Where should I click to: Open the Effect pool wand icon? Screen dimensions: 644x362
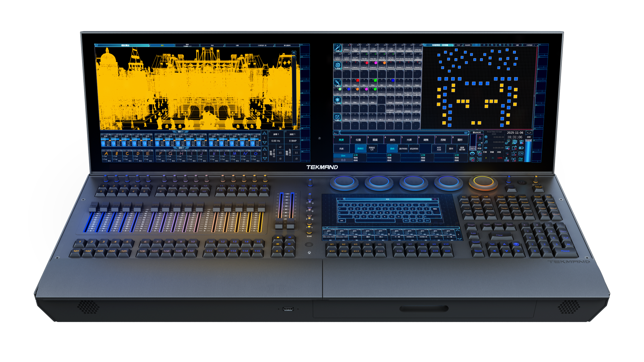coord(337,48)
